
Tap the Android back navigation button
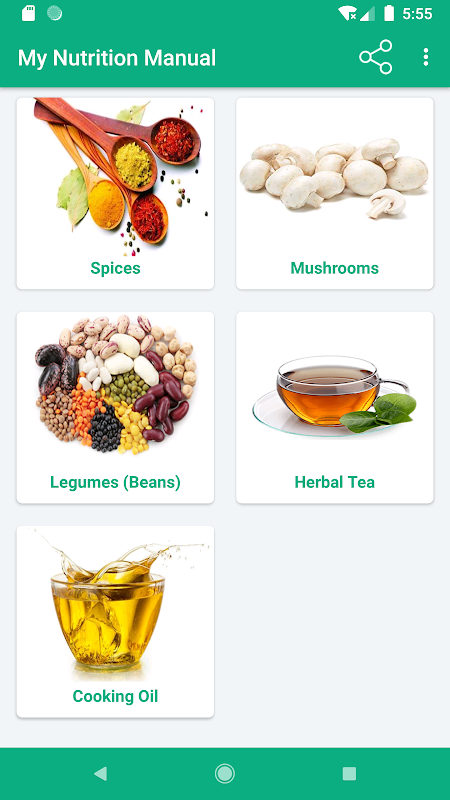101,773
